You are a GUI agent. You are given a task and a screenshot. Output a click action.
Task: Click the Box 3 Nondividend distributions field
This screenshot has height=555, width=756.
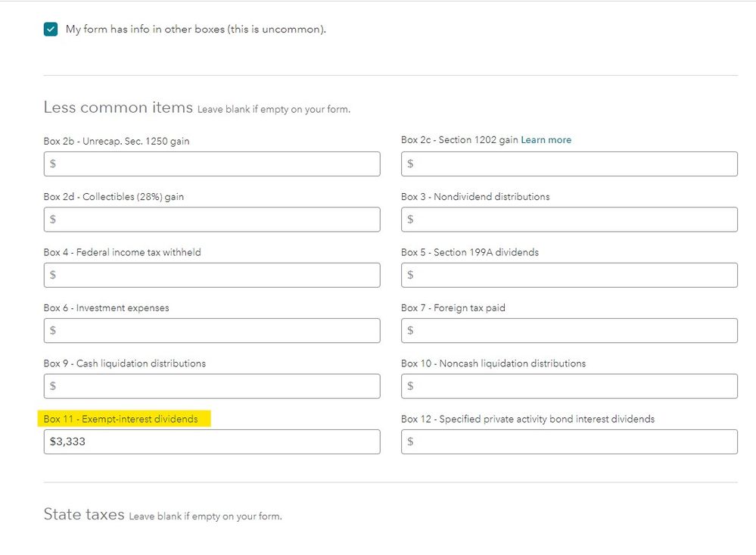(569, 220)
